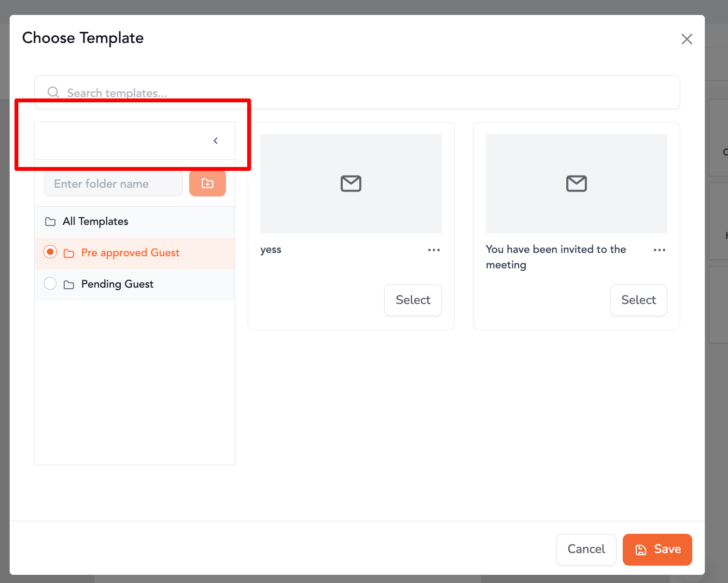Click the create new folder icon button

tap(208, 183)
